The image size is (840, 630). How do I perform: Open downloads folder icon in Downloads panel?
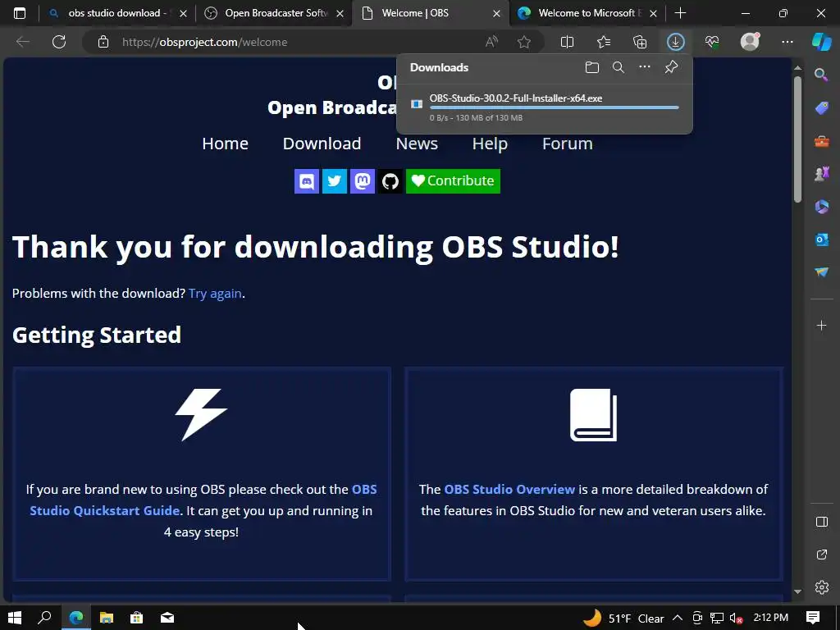592,67
